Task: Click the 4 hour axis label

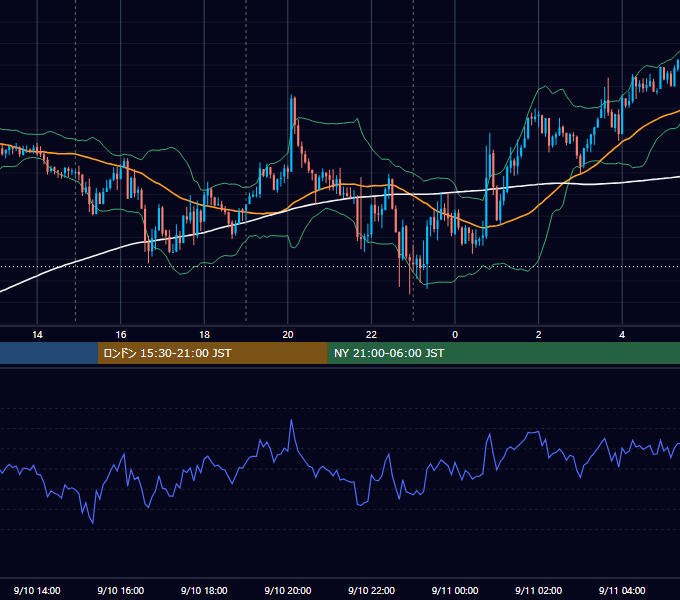Action: click(x=622, y=335)
